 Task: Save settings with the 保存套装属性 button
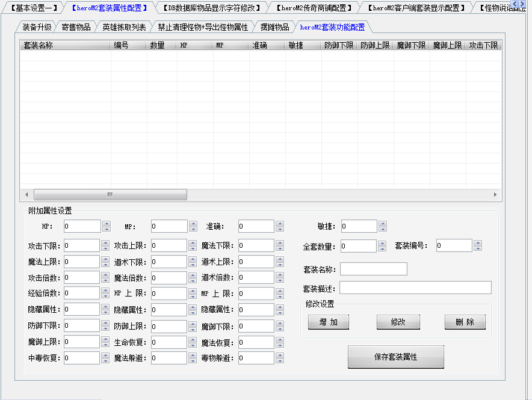pos(395,357)
